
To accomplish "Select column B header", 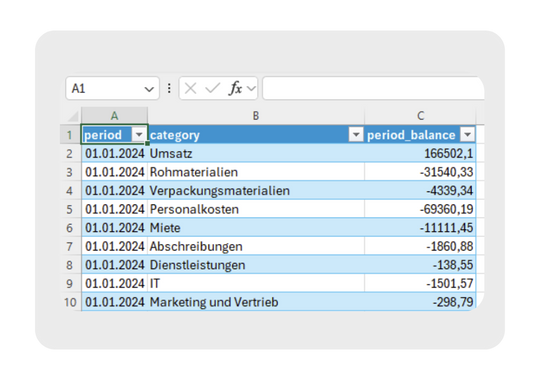I will point(256,116).
